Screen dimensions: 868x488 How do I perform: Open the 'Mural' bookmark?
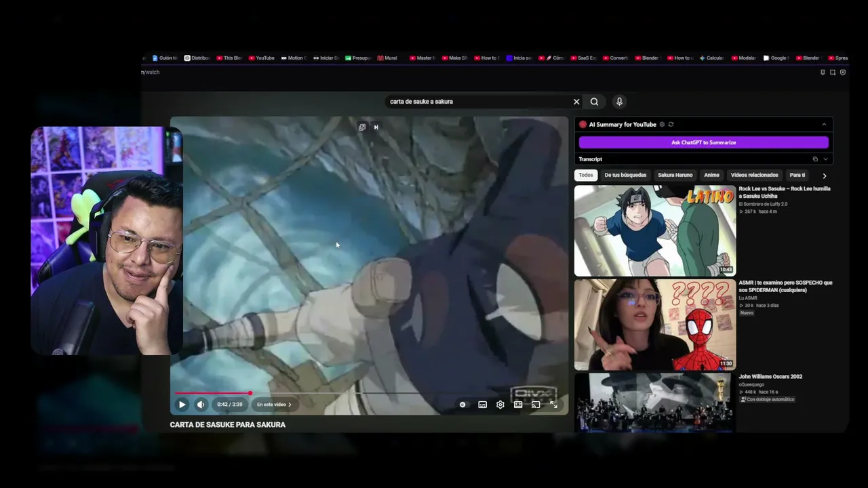(x=387, y=58)
